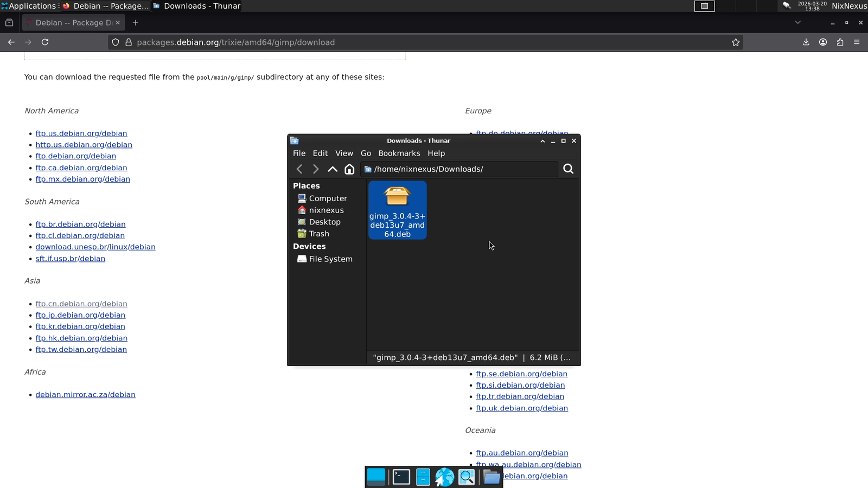
Task: Open the parent folder in Thunar
Action: [333, 169]
